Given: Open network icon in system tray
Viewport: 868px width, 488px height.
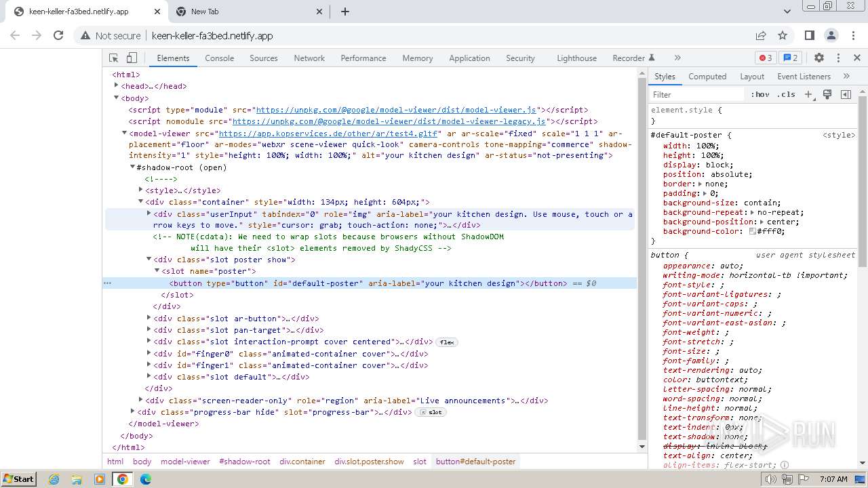Looking at the screenshot, I should click(787, 479).
